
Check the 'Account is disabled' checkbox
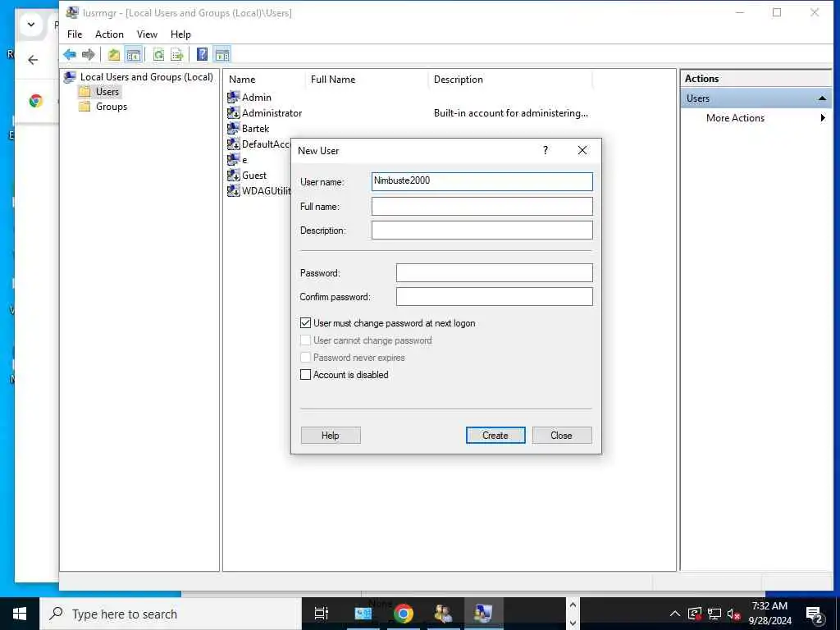[x=305, y=374]
